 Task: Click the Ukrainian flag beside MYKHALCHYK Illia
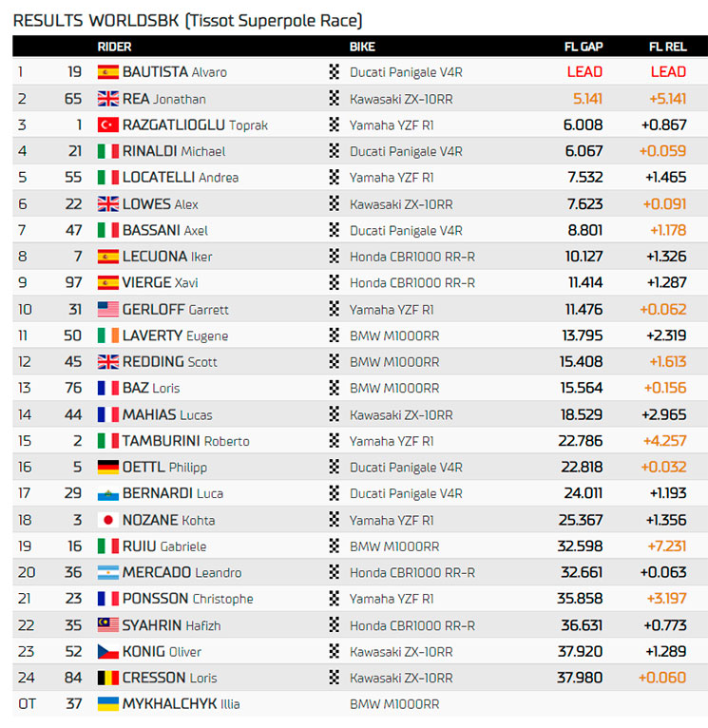point(107,704)
